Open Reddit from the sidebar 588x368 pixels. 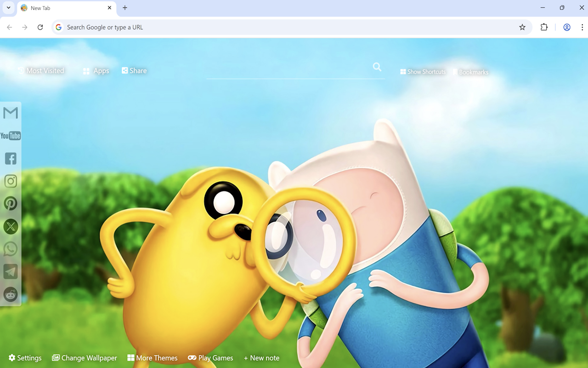coord(11,294)
